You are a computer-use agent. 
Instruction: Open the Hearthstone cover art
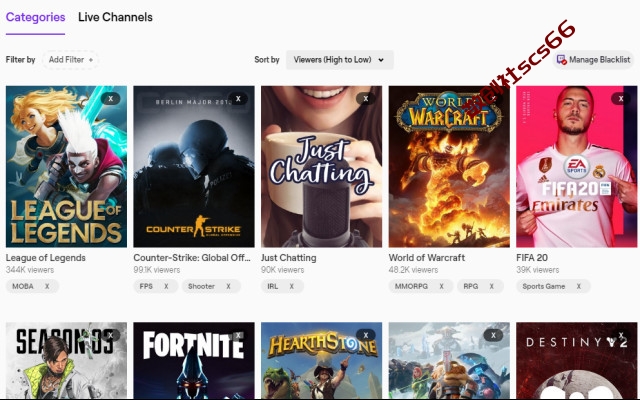(322, 361)
